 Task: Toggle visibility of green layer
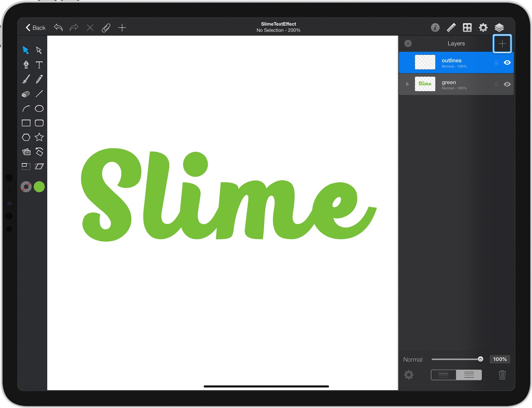pyautogui.click(x=507, y=84)
